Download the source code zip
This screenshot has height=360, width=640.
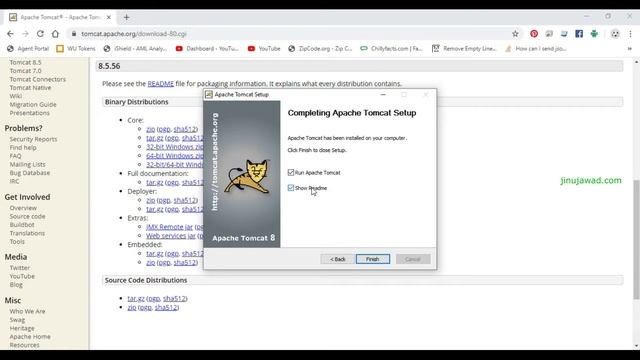point(132,307)
